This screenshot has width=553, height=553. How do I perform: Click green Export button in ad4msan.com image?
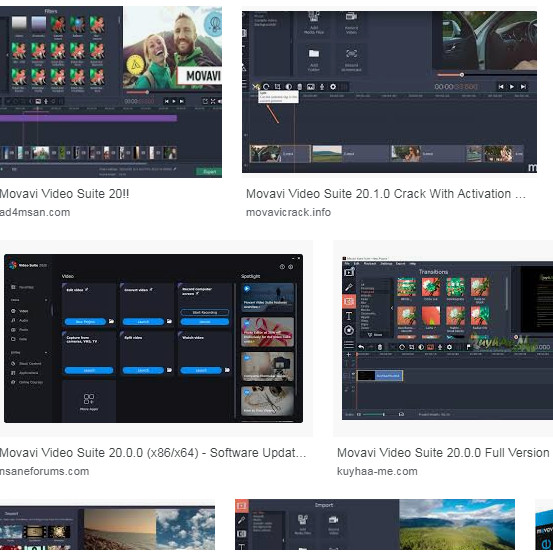point(209,172)
